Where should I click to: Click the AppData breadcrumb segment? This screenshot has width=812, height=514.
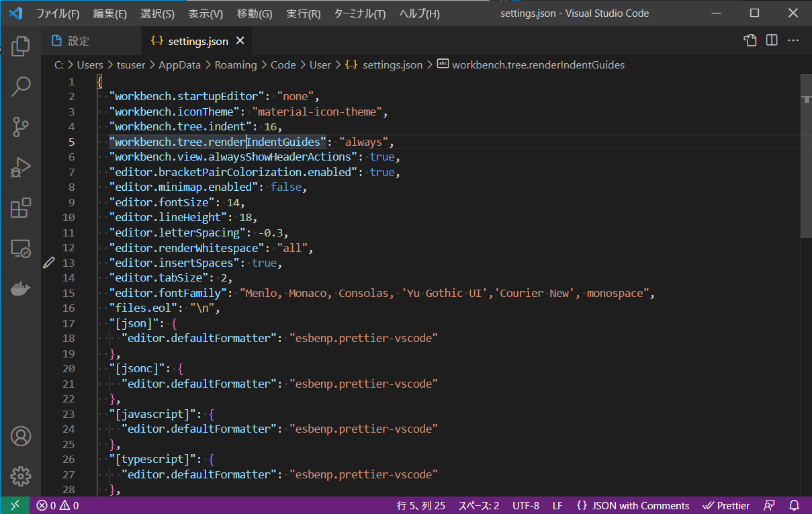(x=179, y=65)
